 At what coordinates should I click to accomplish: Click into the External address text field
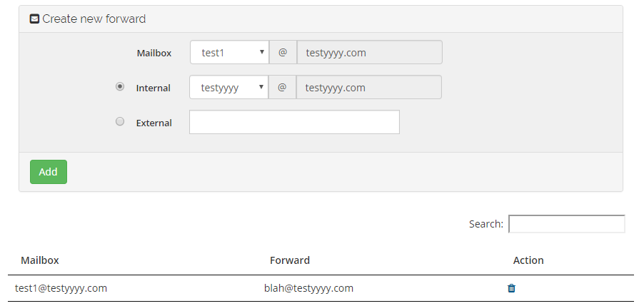pos(294,122)
